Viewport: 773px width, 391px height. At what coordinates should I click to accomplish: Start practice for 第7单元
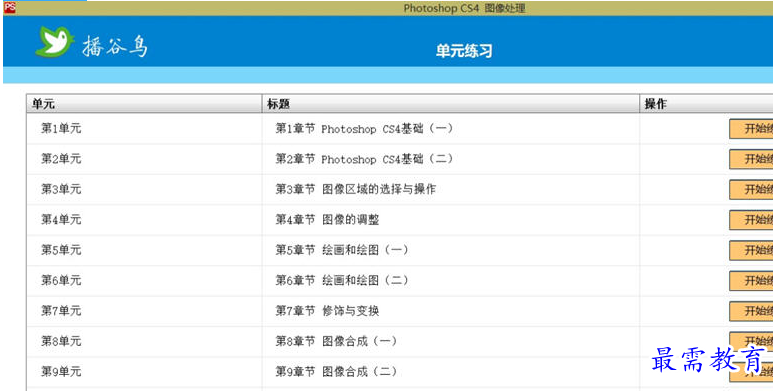pos(751,311)
